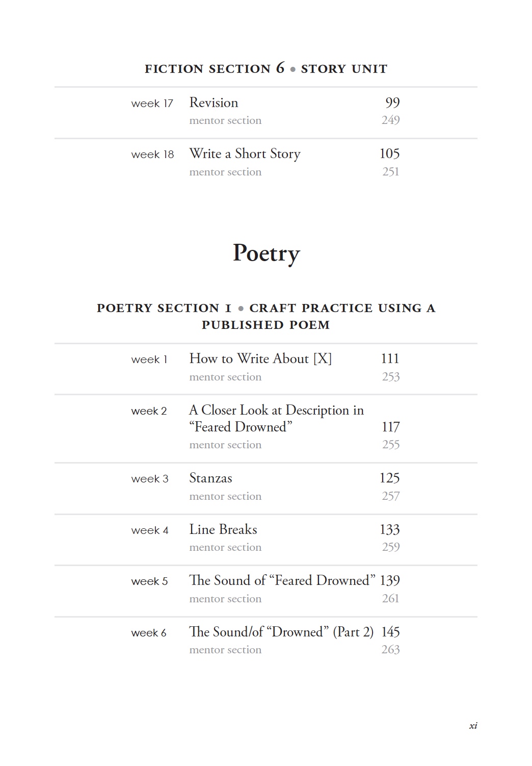Screen dimensions: 532x766
Task: Select mentor section under week 5 entry
Action: tap(225, 599)
